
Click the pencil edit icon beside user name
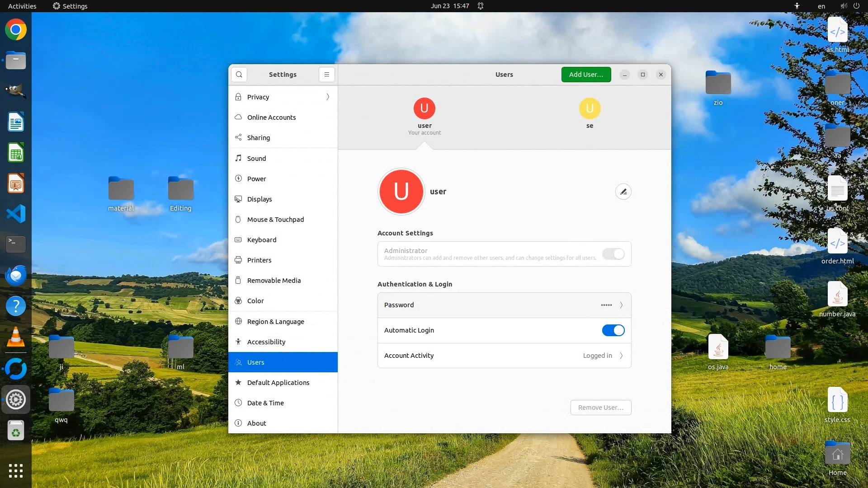623,192
